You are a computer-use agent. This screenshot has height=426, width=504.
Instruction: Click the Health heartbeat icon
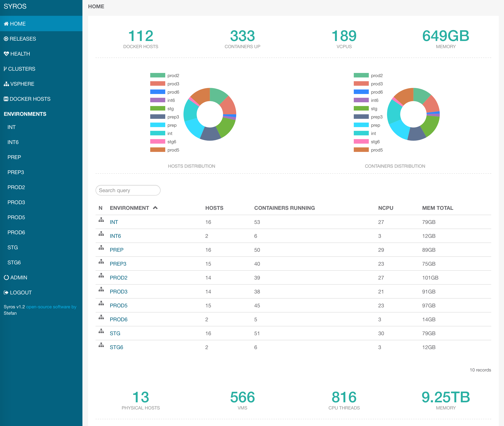pyautogui.click(x=6, y=54)
